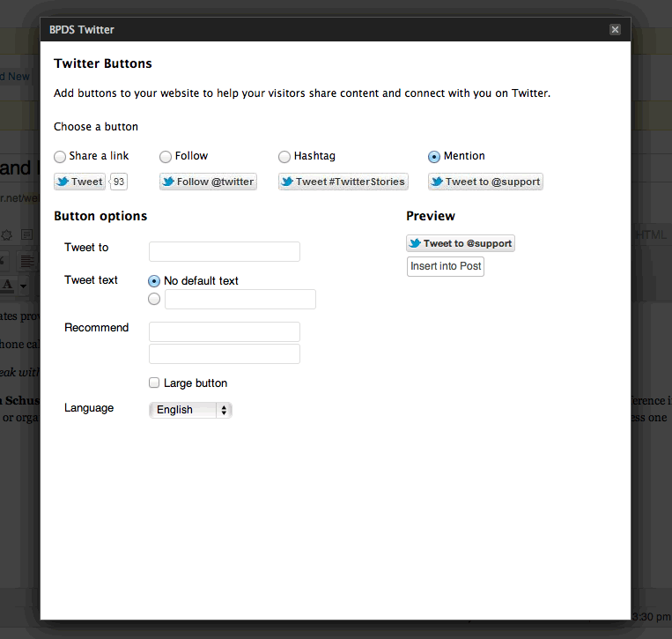Enable the Large button checkbox
This screenshot has width=672, height=639.
point(155,383)
